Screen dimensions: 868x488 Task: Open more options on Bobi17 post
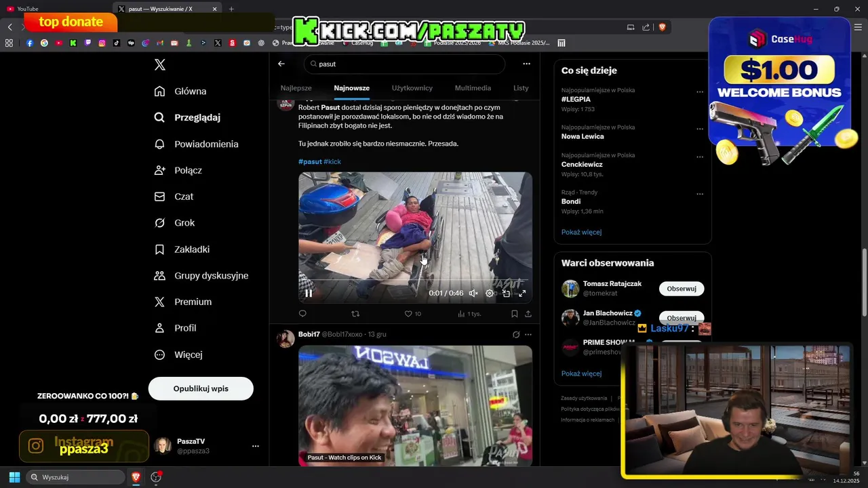point(528,334)
